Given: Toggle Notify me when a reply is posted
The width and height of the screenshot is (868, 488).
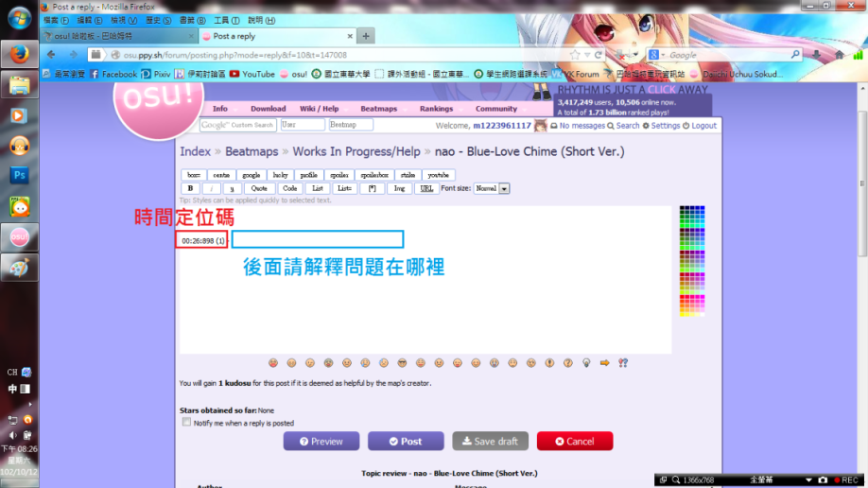Looking at the screenshot, I should [186, 422].
